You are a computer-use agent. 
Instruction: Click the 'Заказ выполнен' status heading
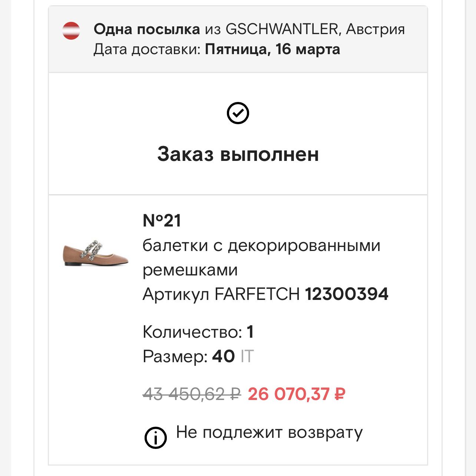coord(238,154)
